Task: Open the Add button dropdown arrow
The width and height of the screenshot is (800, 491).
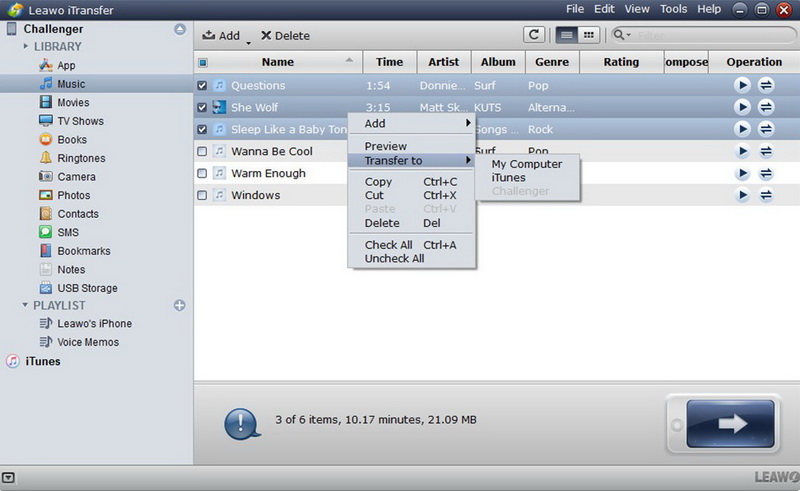Action: (x=247, y=38)
